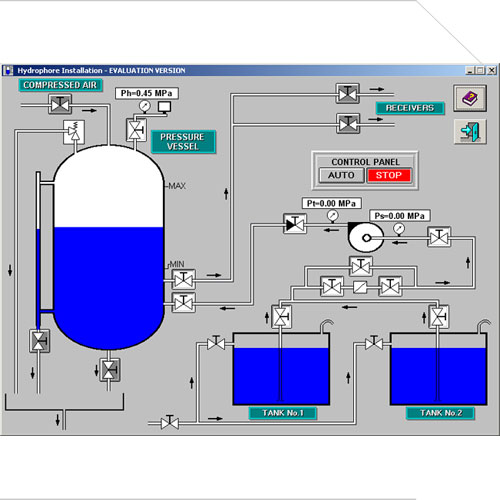Click the vessel sight glass level gauge
500x500 pixels.
click(x=39, y=250)
